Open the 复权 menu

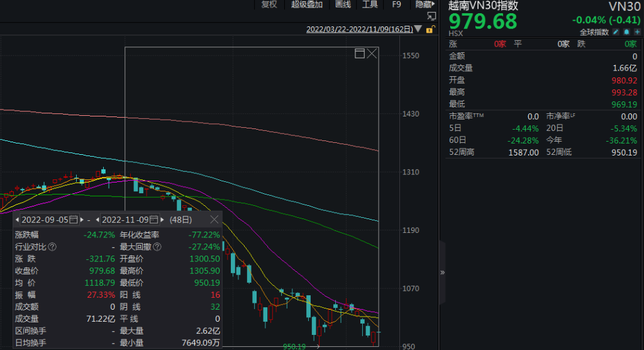click(x=269, y=4)
